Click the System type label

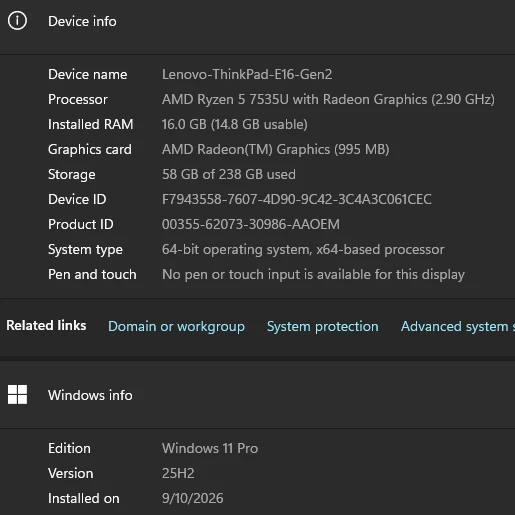point(85,250)
